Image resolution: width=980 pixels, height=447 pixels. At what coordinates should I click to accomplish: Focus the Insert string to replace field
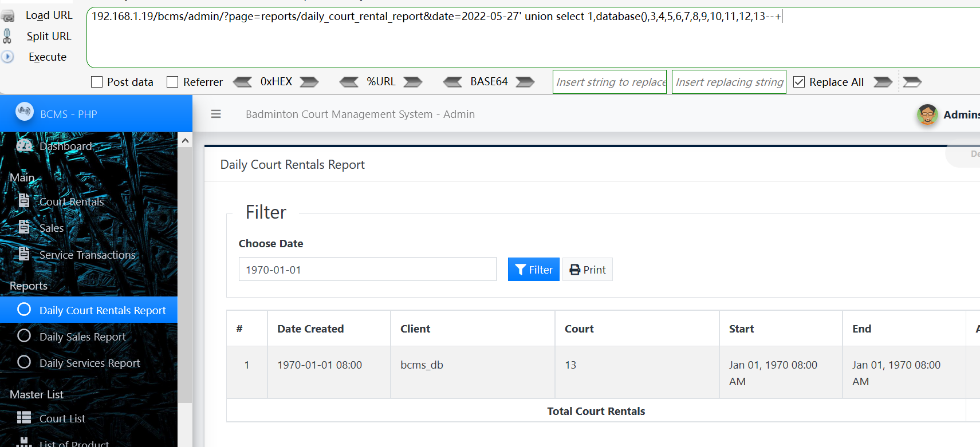point(610,82)
